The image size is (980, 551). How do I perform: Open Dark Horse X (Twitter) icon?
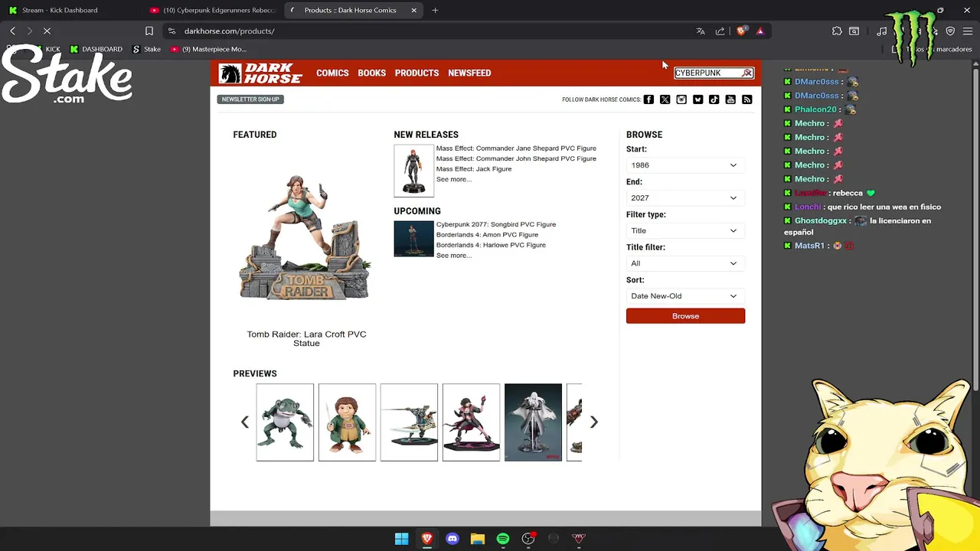tap(665, 99)
